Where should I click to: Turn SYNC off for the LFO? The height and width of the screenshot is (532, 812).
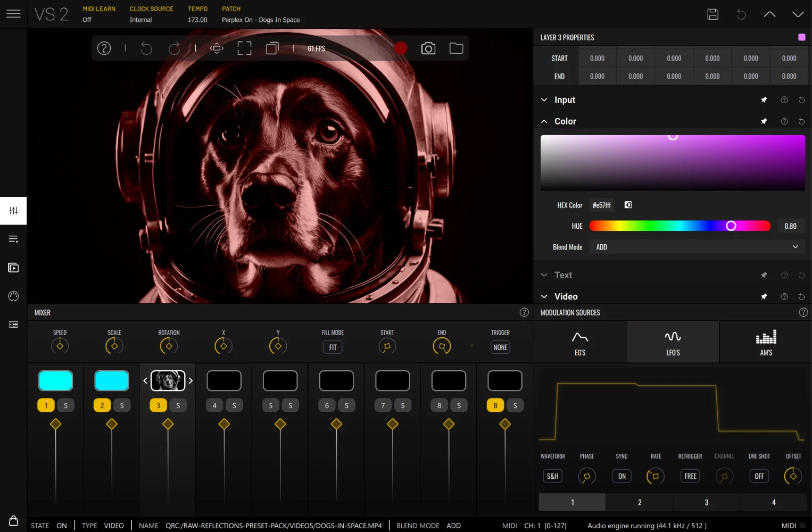click(621, 476)
